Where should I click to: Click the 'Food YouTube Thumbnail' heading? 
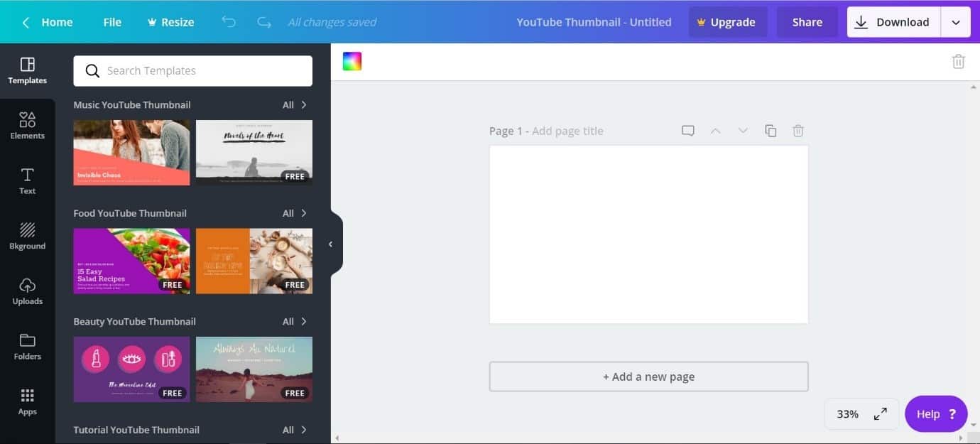click(x=130, y=213)
